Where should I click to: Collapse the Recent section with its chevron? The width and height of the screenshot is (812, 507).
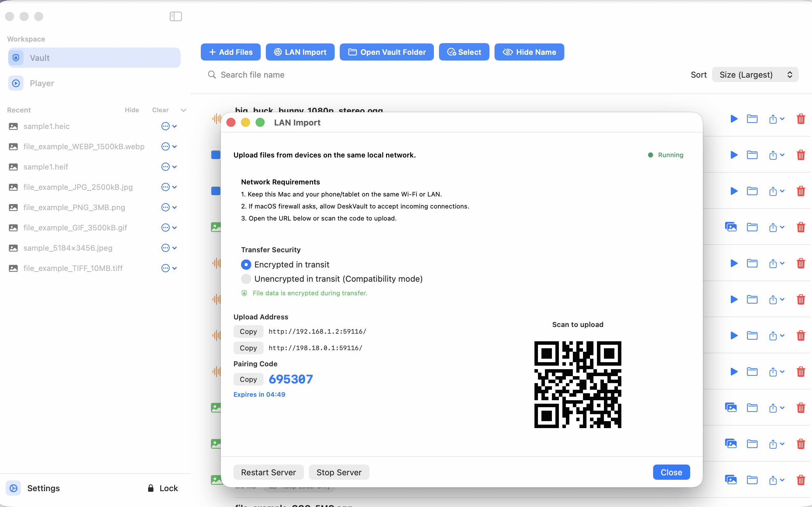click(183, 110)
